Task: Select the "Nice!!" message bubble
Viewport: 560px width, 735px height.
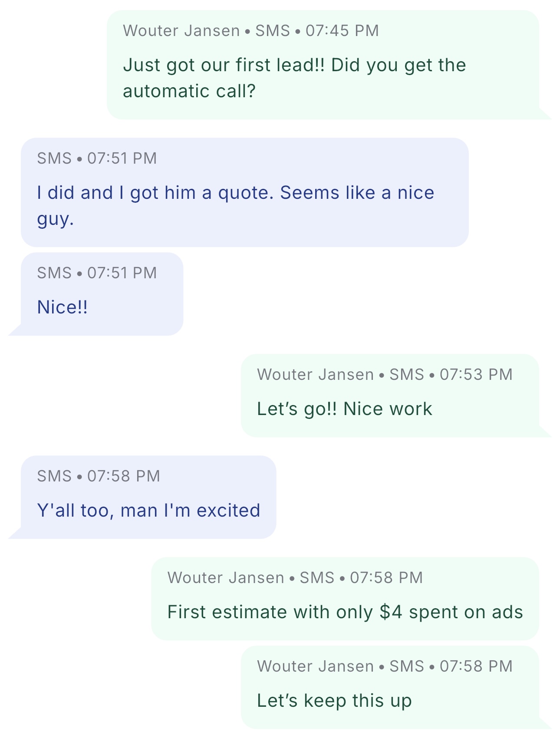Action: point(63,307)
